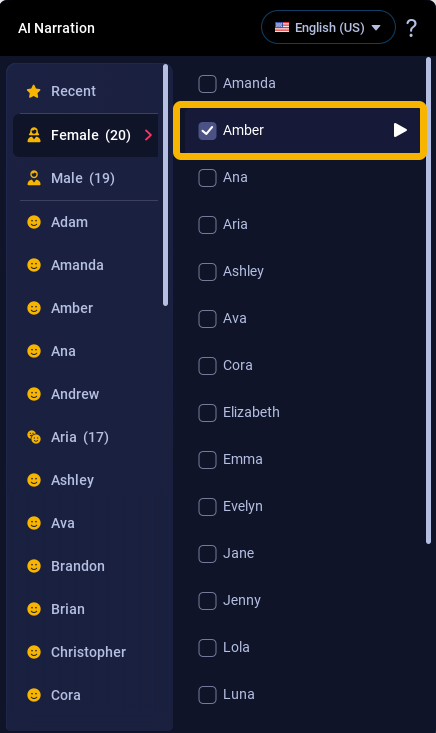Check the Amanda voice checkbox
The height and width of the screenshot is (733, 436).
[x=207, y=84]
